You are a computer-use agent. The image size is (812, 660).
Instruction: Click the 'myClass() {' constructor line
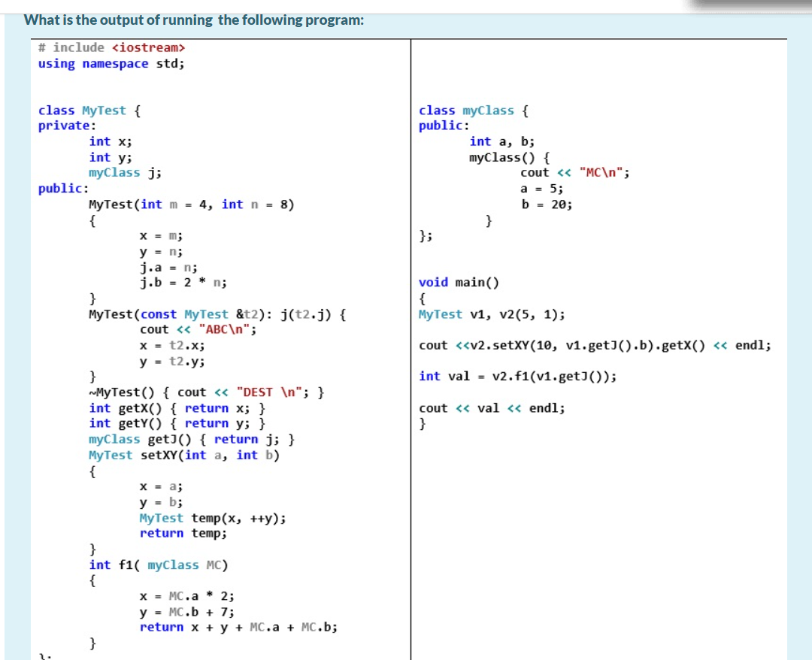(x=510, y=157)
